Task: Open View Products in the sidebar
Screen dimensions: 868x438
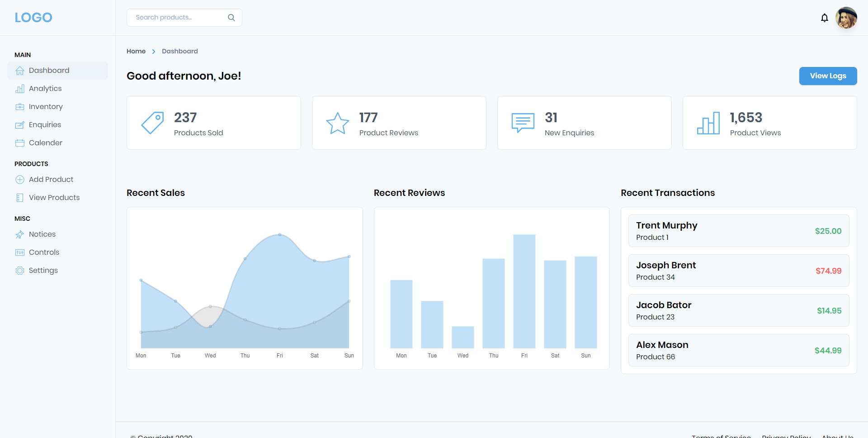Action: click(54, 198)
